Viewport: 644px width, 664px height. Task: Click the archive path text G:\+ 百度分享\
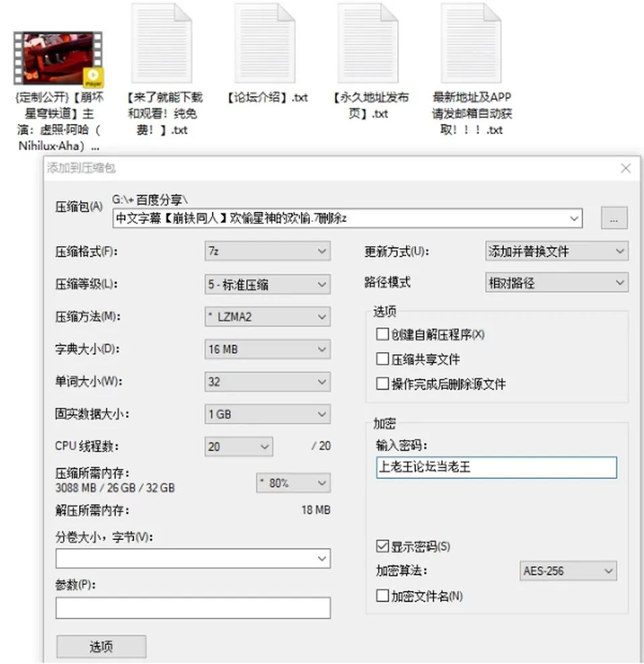[150, 199]
